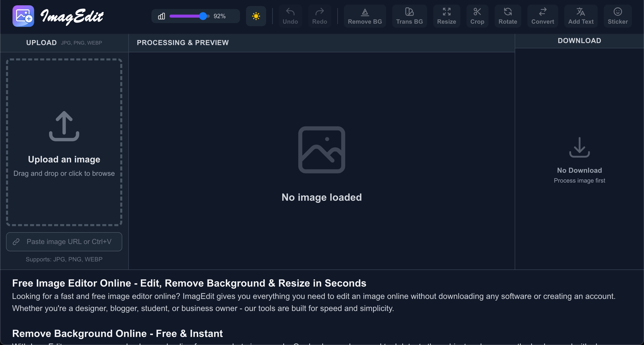Click the 'Supports: JPG, PNG, WEBP' note
Image resolution: width=644 pixels, height=345 pixels.
coord(64,259)
